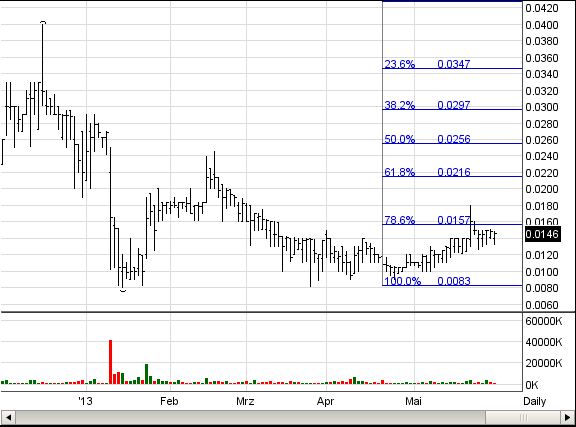Click the 0.0083 Fibonacci price value
The height and width of the screenshot is (427, 576).
click(x=454, y=281)
